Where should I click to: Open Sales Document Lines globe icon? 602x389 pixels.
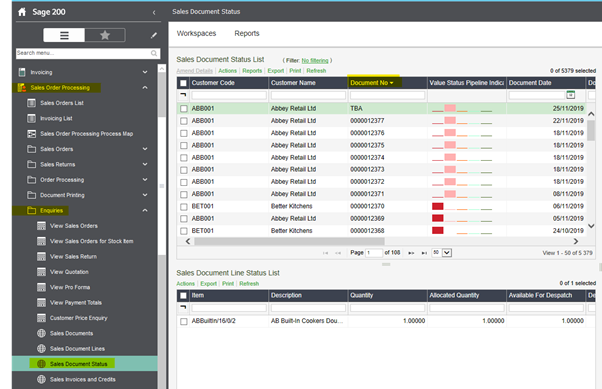[41, 349]
